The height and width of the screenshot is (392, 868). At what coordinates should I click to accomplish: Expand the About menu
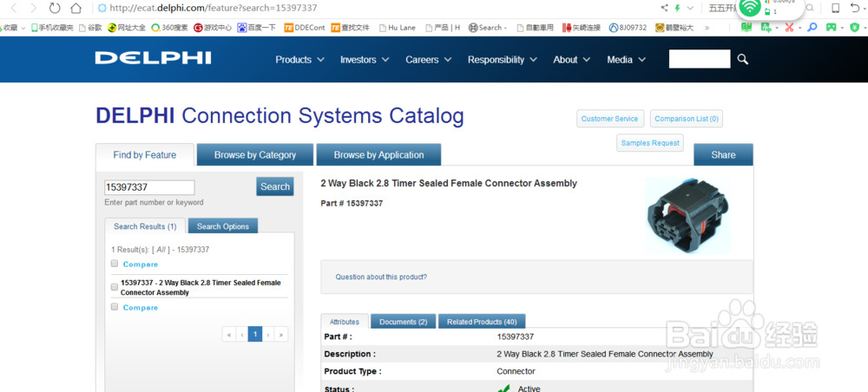pyautogui.click(x=572, y=60)
